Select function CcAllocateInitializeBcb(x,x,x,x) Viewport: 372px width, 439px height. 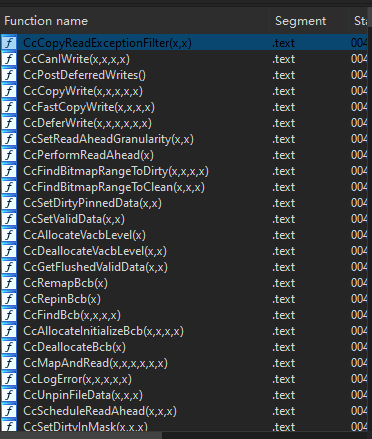[103, 331]
